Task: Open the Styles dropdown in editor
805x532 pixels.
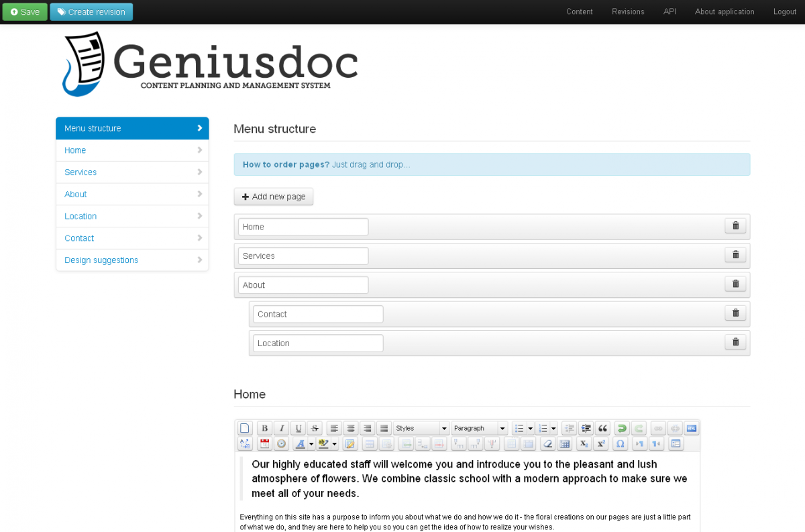Action: 421,429
